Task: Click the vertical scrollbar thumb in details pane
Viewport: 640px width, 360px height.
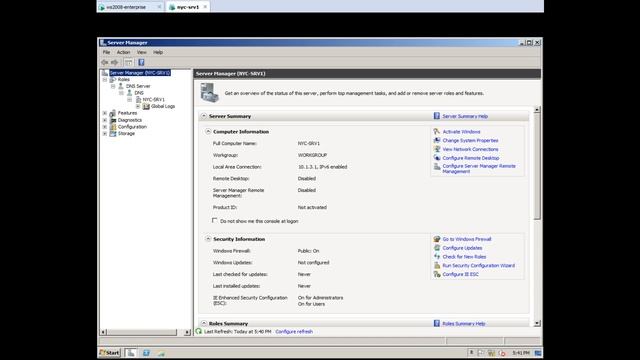Action: tap(537, 166)
